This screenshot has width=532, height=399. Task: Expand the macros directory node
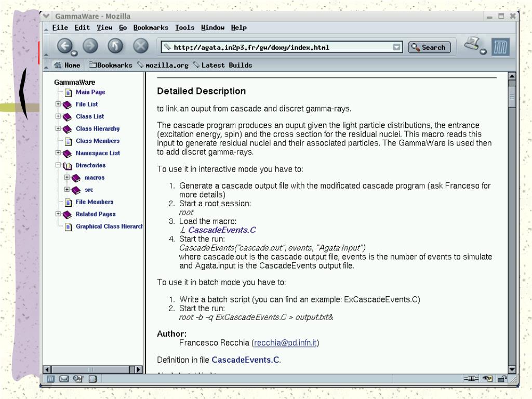coord(67,177)
